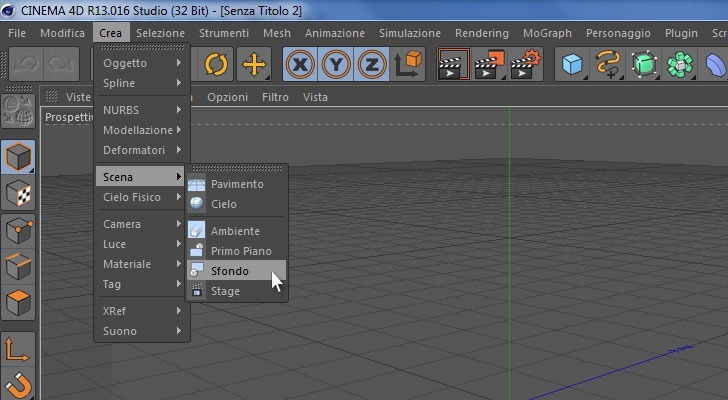Screen dimensions: 728x400
Task: Expand the Cielo Fisico submenu
Action: (x=142, y=197)
